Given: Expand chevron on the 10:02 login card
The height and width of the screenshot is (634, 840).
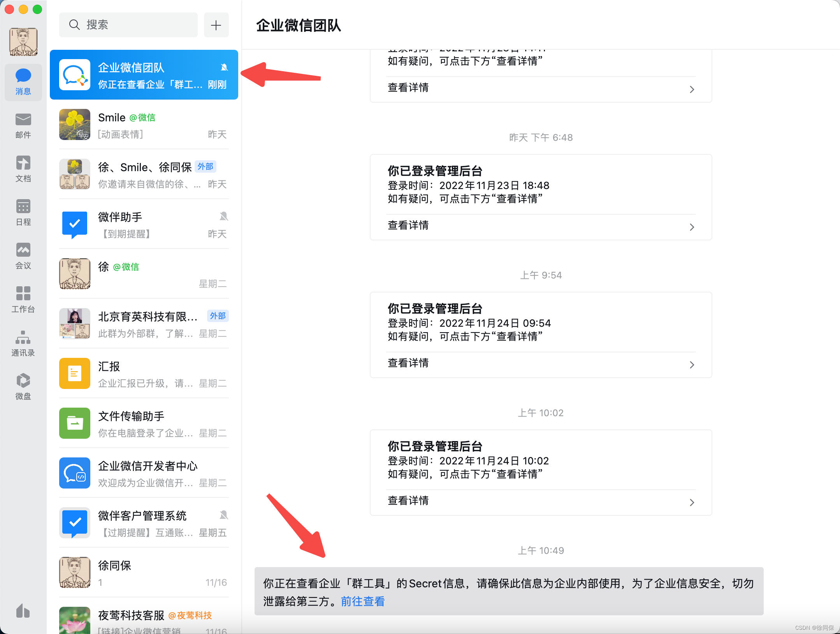Looking at the screenshot, I should (x=692, y=503).
